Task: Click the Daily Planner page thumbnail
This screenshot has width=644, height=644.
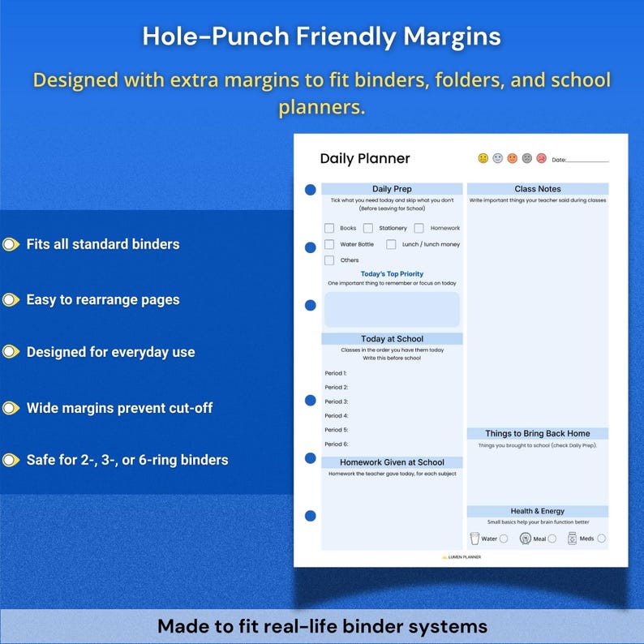Action: [x=461, y=350]
